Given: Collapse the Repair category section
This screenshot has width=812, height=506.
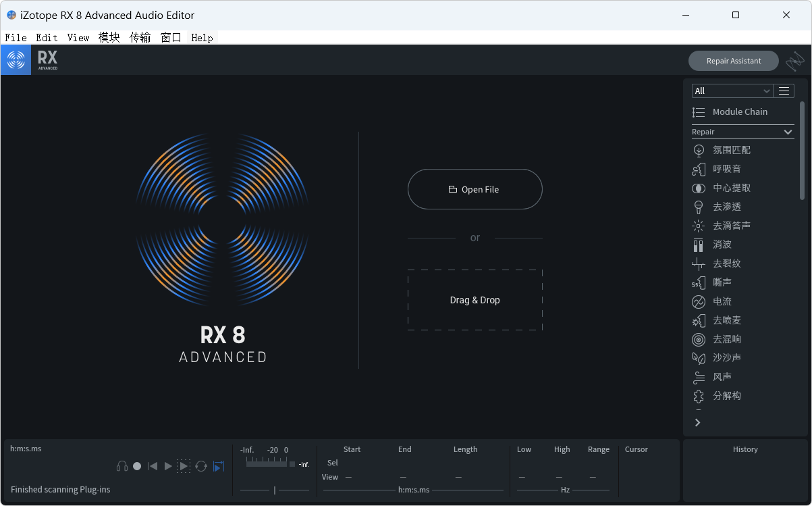Looking at the screenshot, I should click(742, 132).
